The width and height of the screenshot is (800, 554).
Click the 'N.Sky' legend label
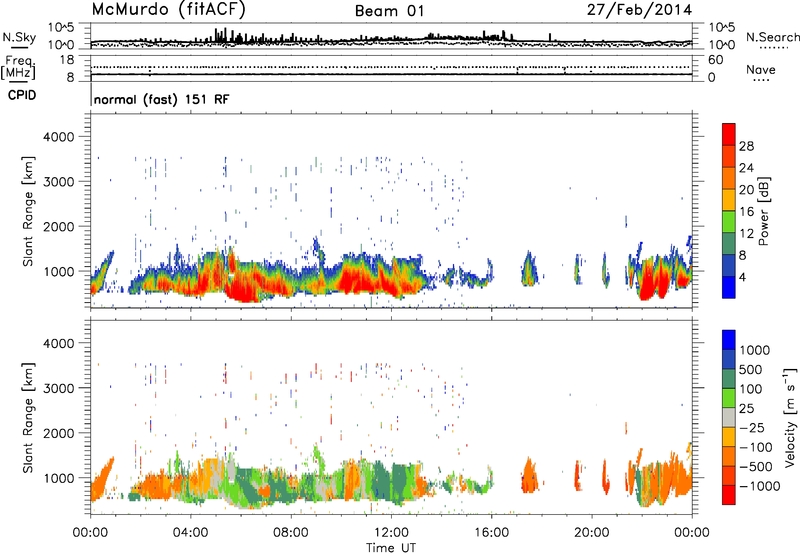[x=19, y=37]
